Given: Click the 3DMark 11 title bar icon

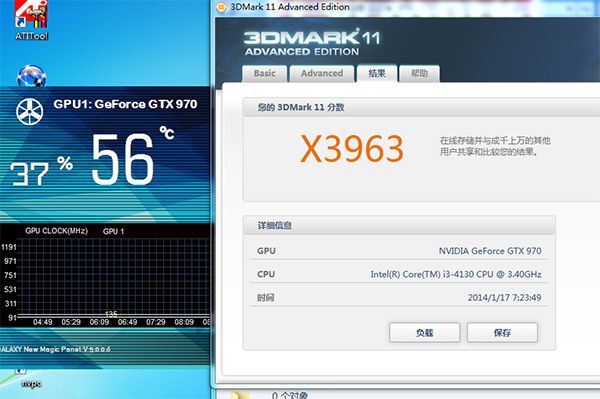Looking at the screenshot, I should [221, 7].
